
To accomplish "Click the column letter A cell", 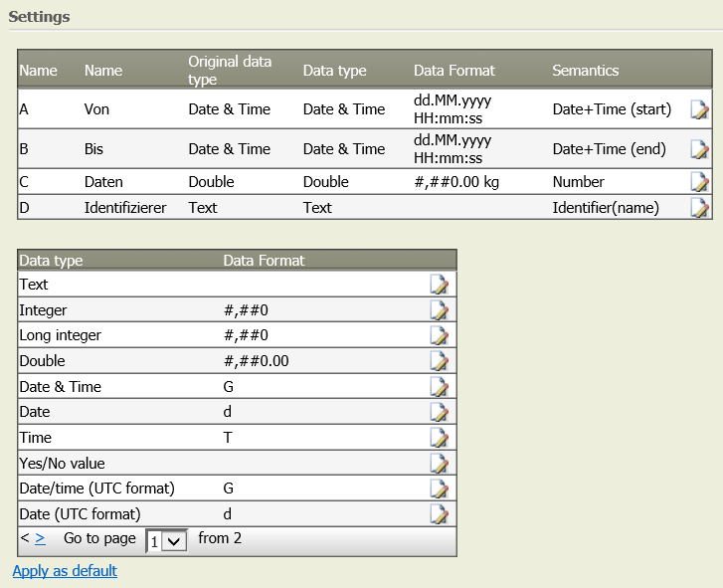I will tap(24, 109).
